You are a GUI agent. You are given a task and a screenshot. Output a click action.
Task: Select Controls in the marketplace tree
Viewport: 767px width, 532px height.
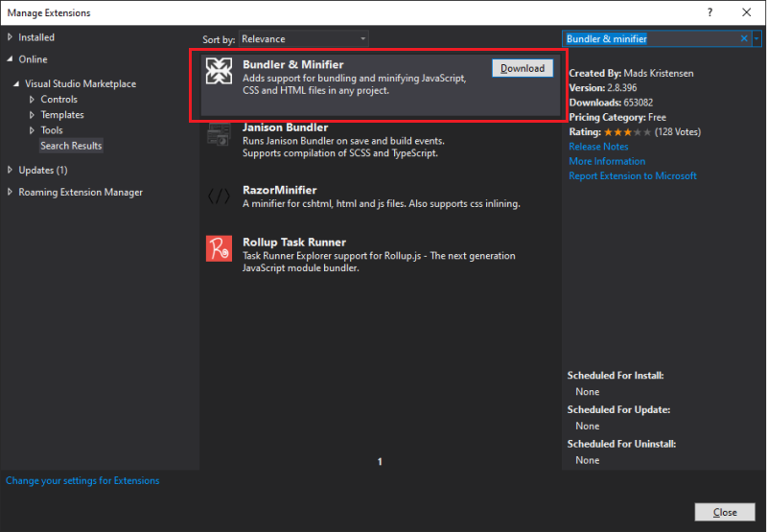click(59, 100)
